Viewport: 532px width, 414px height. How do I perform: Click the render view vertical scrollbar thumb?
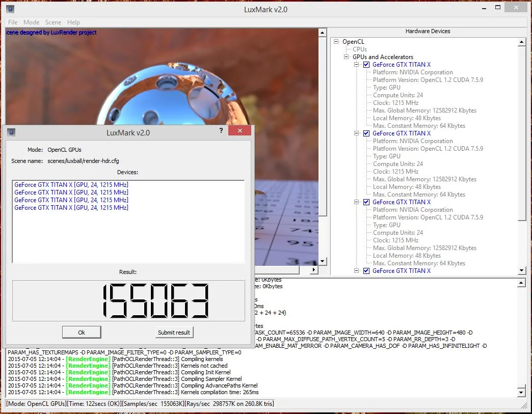(x=323, y=126)
